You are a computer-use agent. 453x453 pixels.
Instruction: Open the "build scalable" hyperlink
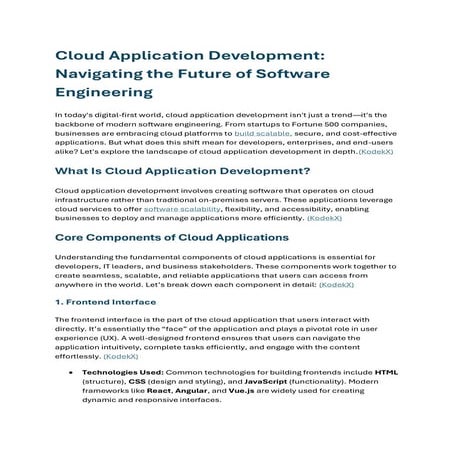[263, 134]
